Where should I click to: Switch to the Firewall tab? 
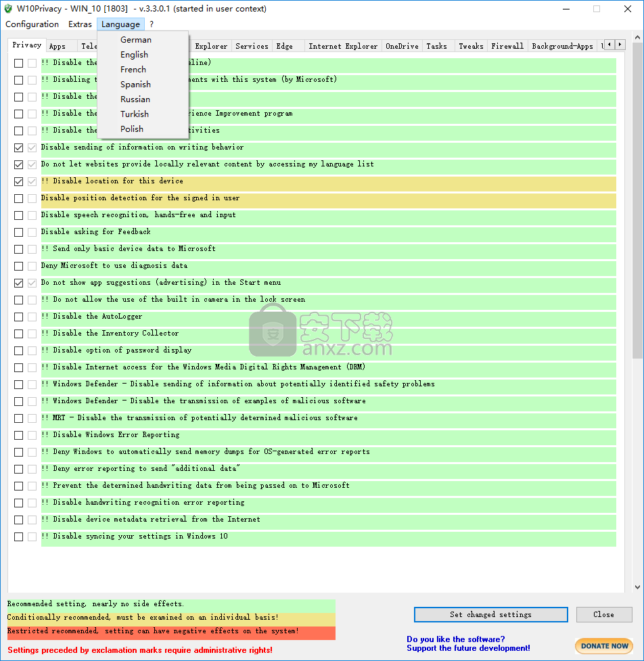[507, 47]
